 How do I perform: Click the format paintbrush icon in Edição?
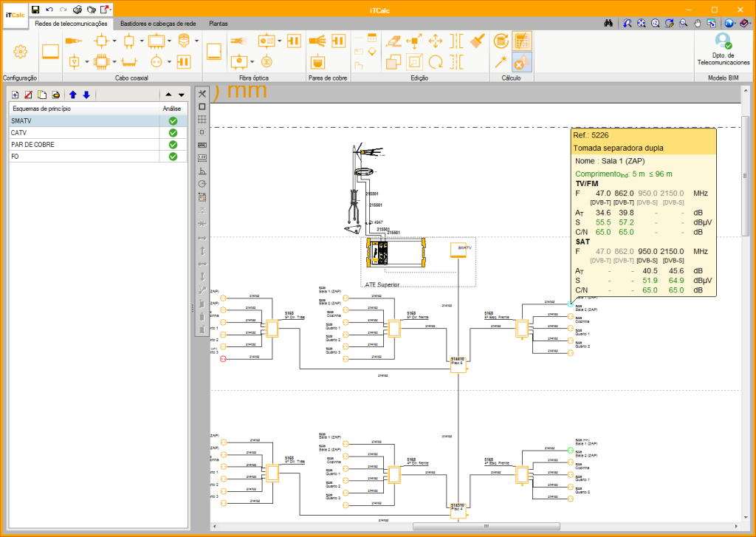click(478, 41)
